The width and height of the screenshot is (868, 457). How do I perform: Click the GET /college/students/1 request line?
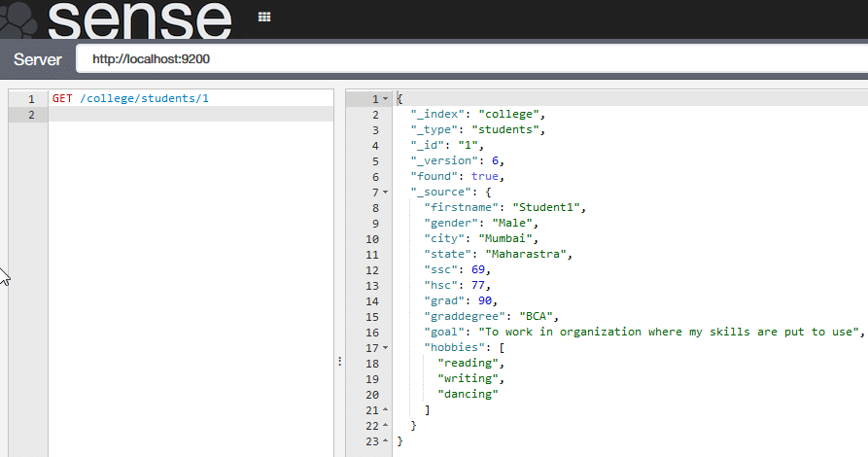point(130,99)
